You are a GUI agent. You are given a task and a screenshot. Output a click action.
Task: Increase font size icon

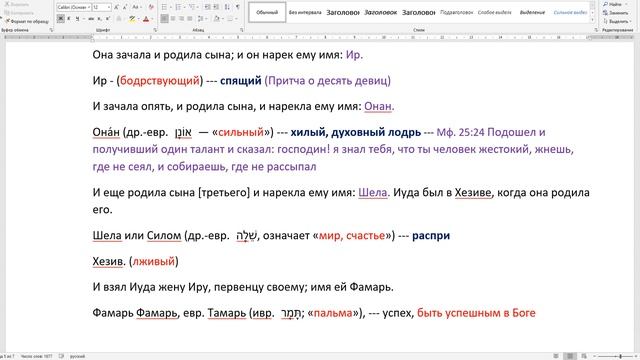pos(116,7)
